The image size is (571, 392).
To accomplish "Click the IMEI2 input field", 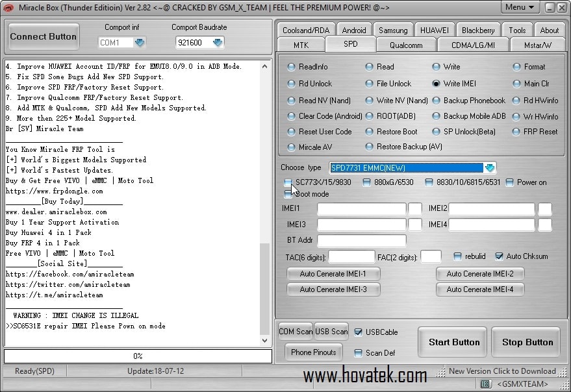I will click(492, 209).
